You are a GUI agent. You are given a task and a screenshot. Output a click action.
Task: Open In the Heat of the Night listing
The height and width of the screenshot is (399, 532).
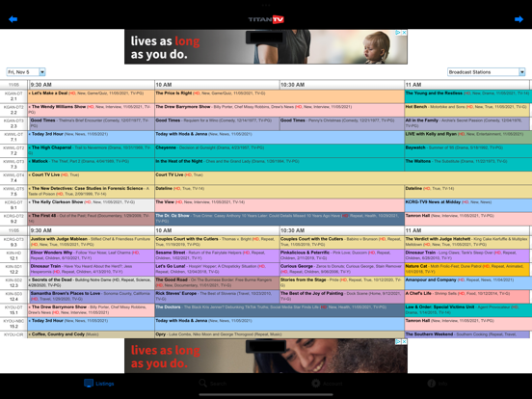[279, 164]
